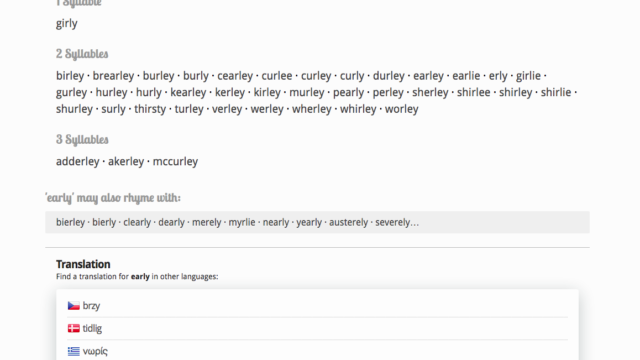640x360 pixels.
Task: Click the rhyme 'shirley'
Action: (x=516, y=92)
